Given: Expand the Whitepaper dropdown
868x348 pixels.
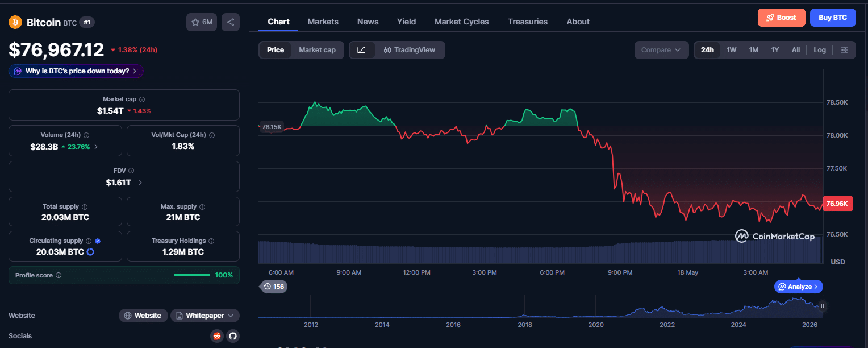Looking at the screenshot, I should coord(205,316).
